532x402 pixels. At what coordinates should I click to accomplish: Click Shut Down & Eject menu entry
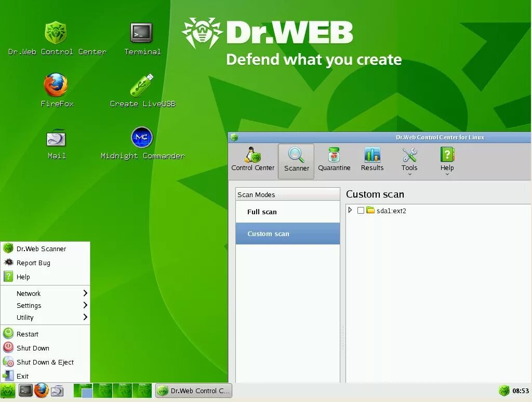tap(45, 362)
